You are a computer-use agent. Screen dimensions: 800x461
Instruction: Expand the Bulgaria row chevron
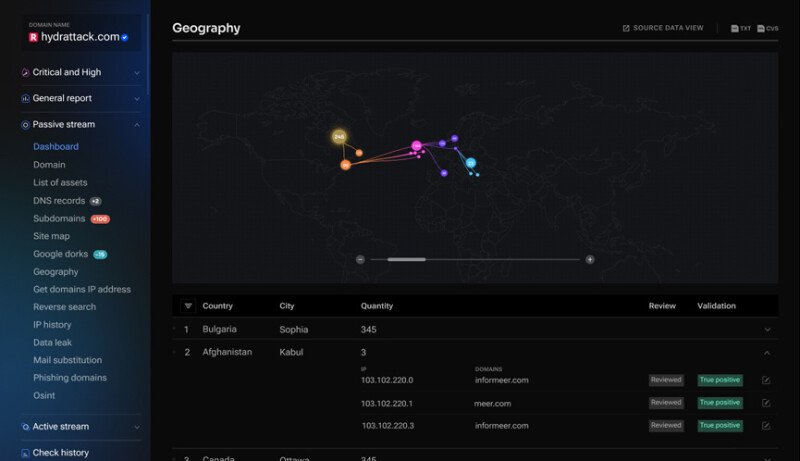767,329
